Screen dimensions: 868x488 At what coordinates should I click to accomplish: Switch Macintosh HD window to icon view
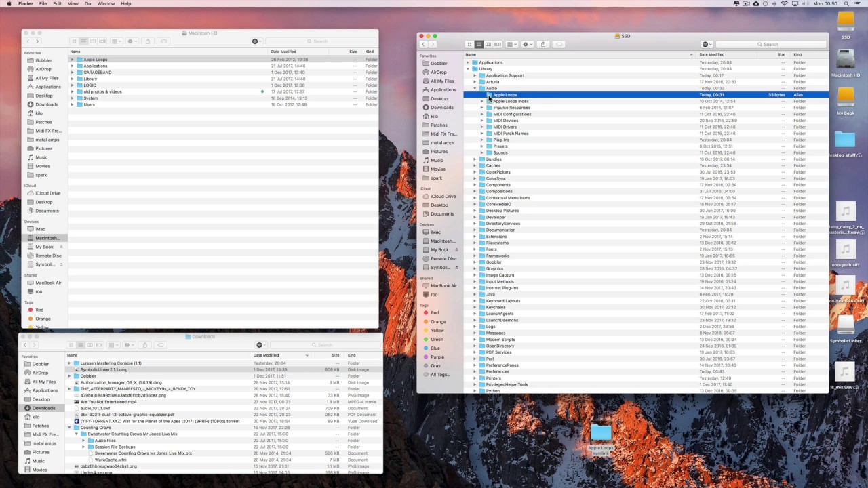[x=74, y=41]
